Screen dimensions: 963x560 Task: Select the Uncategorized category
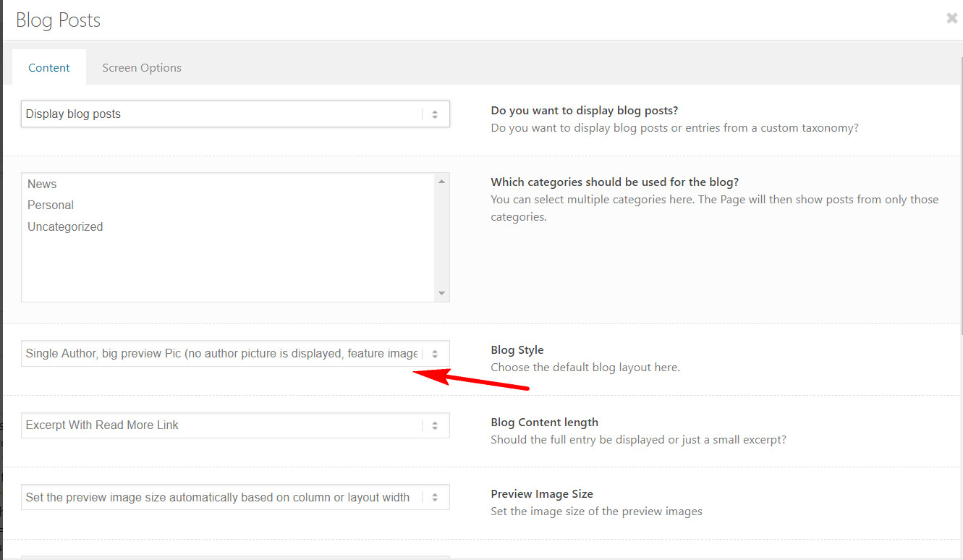click(x=228, y=226)
